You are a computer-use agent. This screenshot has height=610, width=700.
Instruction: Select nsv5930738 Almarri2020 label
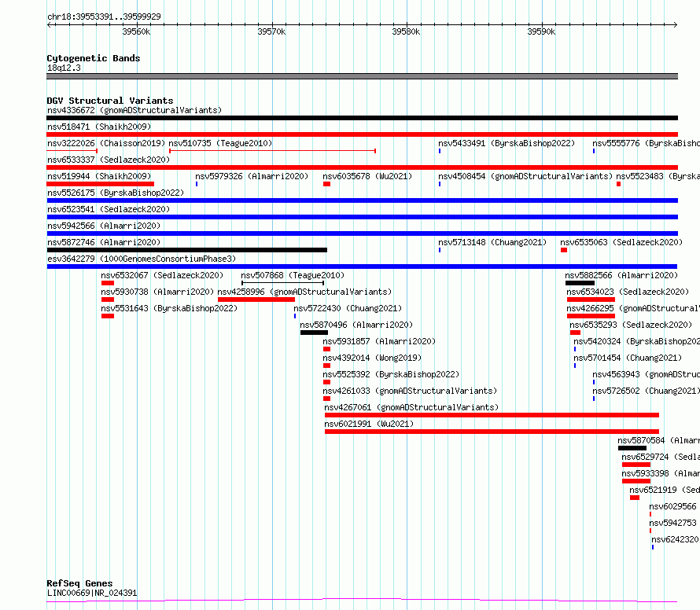tap(157, 292)
